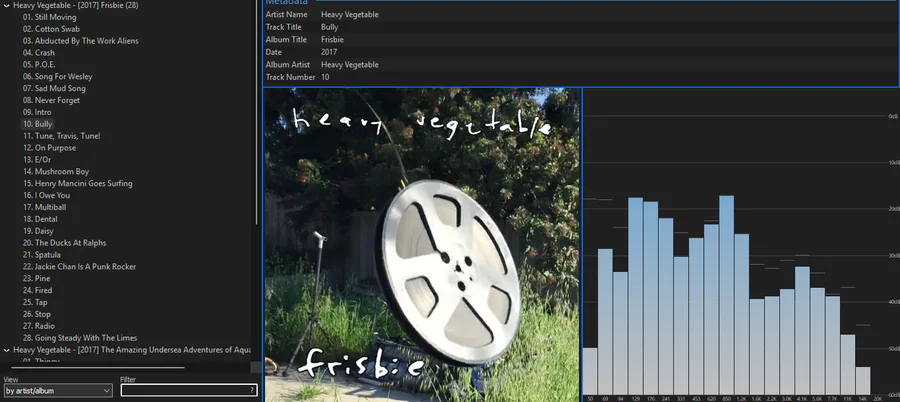Select track 21. Spatula

coord(41,254)
